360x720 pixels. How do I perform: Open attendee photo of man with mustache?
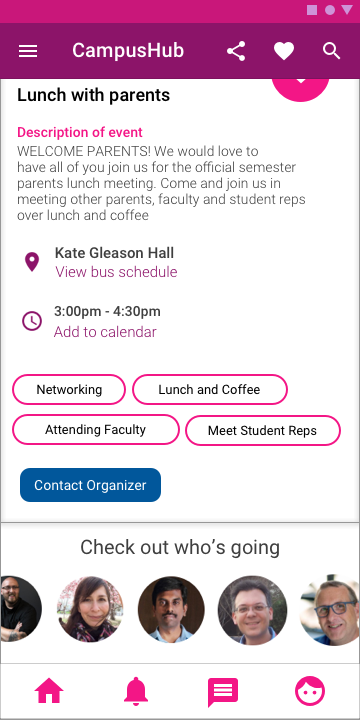(171, 609)
